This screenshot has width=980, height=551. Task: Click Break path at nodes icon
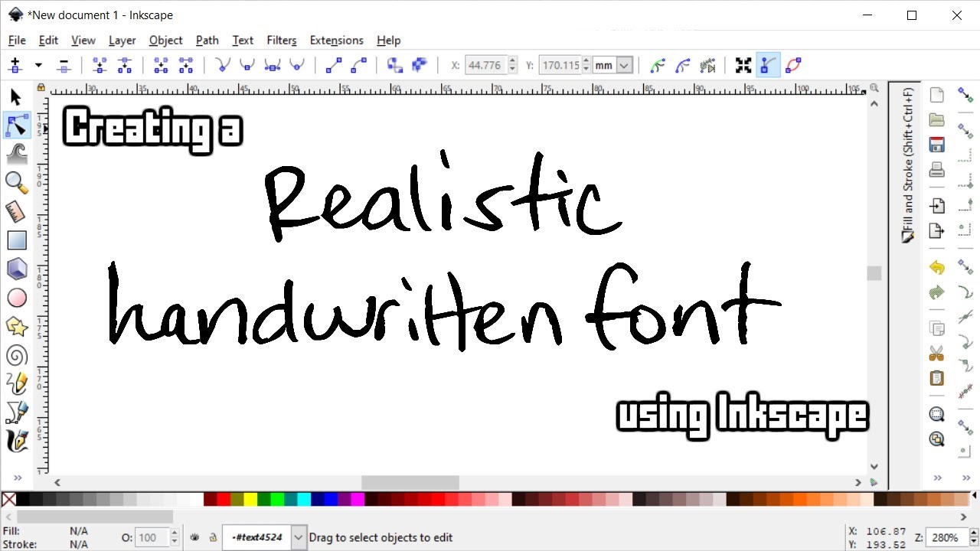[x=124, y=65]
